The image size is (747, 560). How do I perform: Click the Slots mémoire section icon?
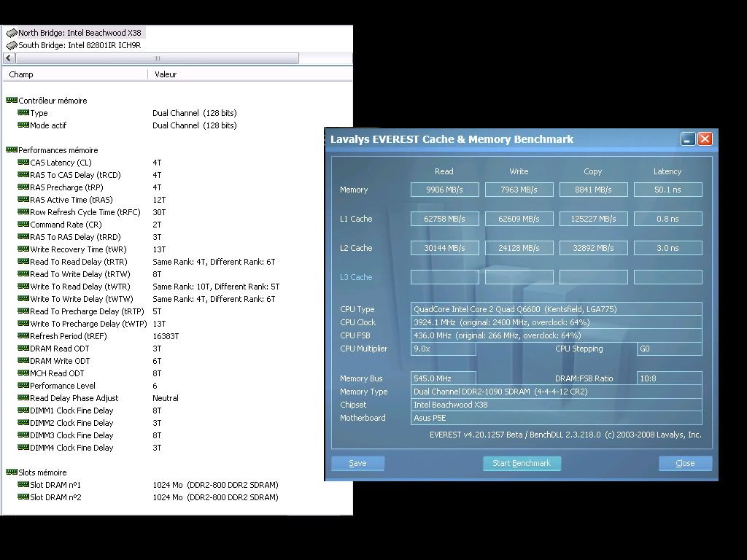(x=11, y=472)
